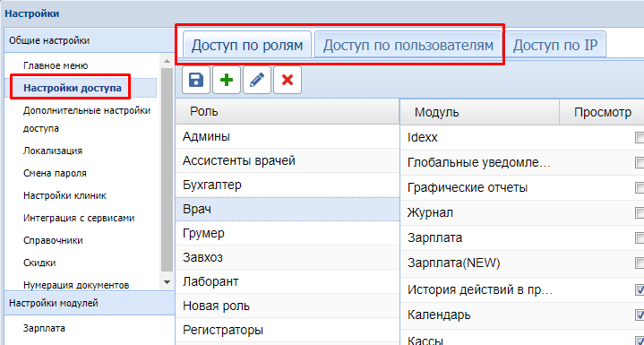Delete the role with the red X icon
The height and width of the screenshot is (345, 644).
coord(288,80)
